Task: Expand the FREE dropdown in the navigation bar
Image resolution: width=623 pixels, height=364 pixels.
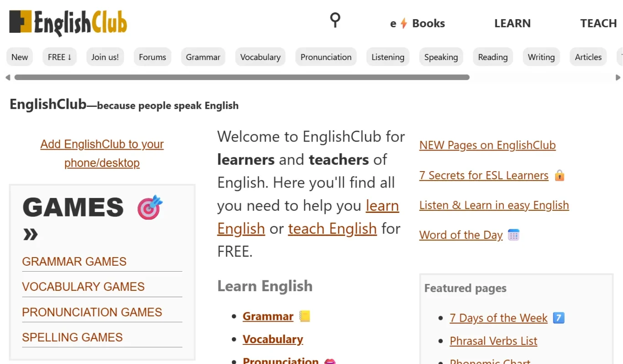Action: click(59, 57)
